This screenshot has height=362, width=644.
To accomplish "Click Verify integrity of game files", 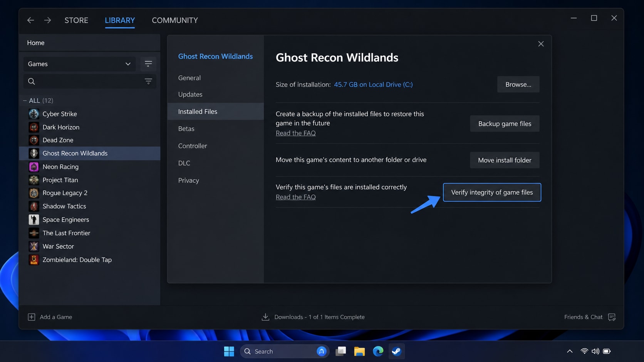I will [492, 192].
